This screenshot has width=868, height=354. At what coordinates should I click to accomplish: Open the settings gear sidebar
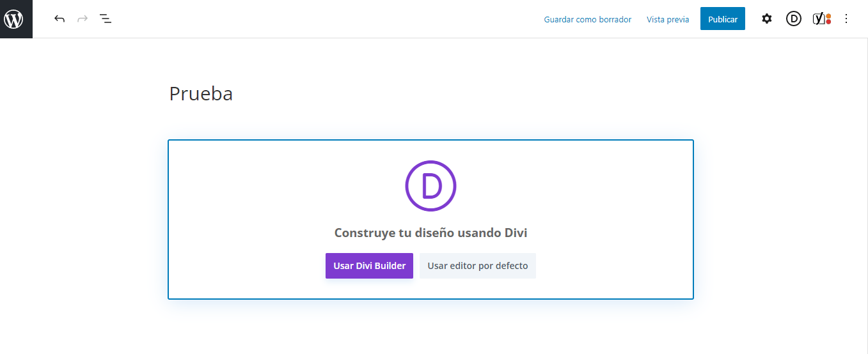[767, 19]
